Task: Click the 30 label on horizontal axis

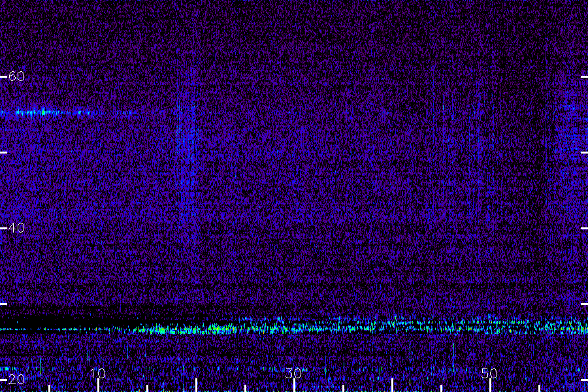Action: click(293, 374)
